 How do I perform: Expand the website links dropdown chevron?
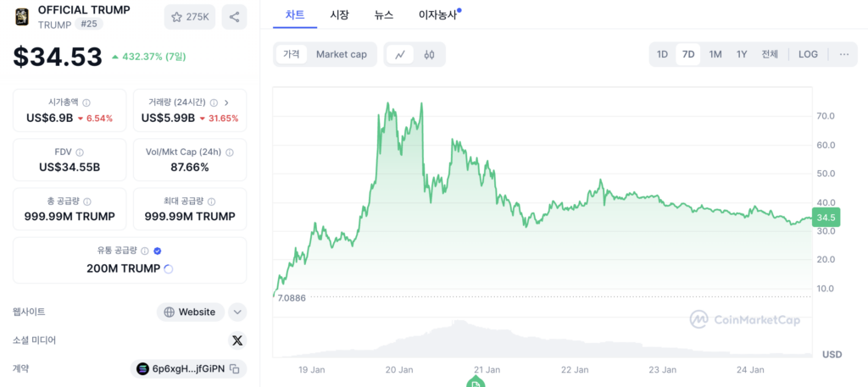(x=237, y=312)
